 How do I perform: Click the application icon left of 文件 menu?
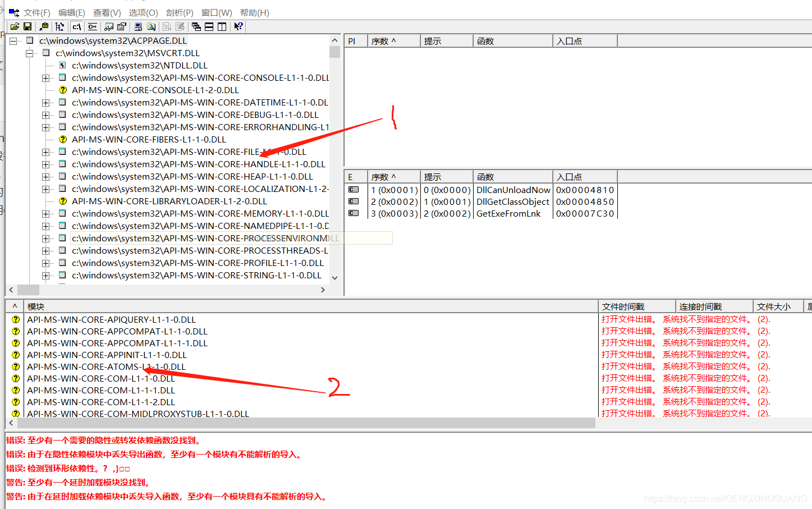[14, 12]
